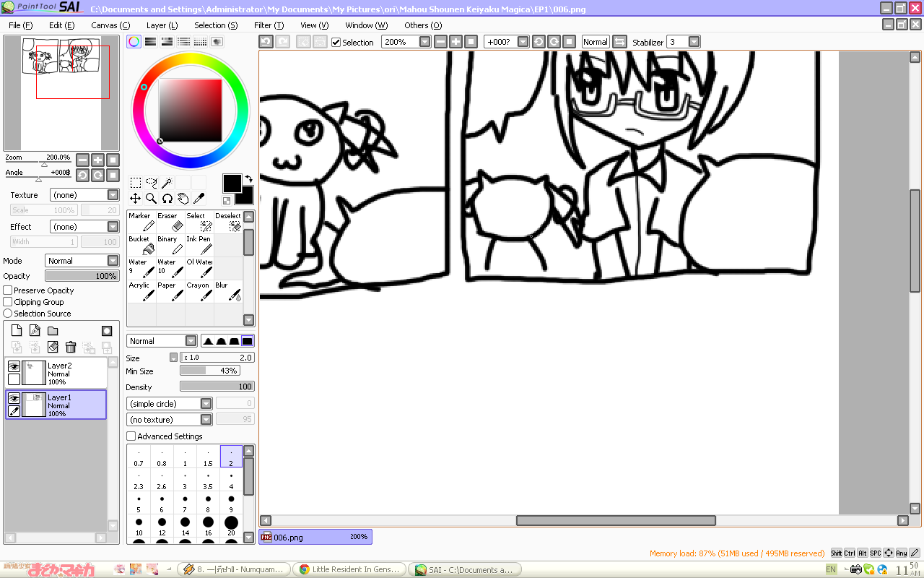
Task: Select the hand pan tool
Action: pyautogui.click(x=183, y=198)
